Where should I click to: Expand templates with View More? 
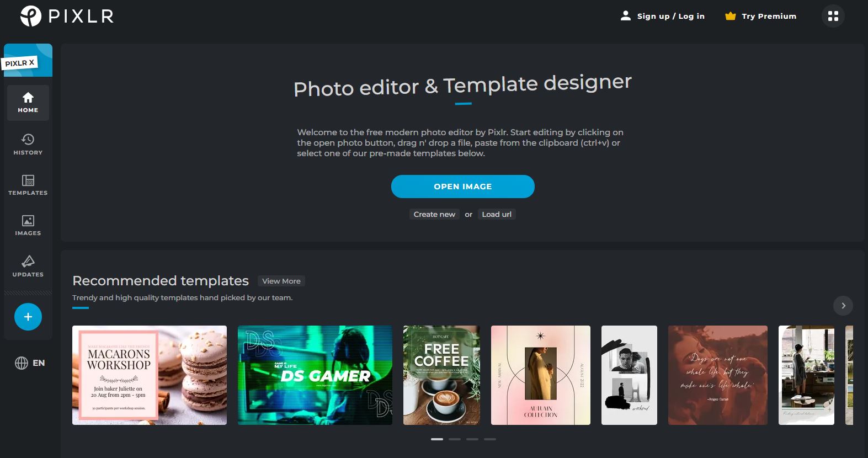[x=281, y=281]
